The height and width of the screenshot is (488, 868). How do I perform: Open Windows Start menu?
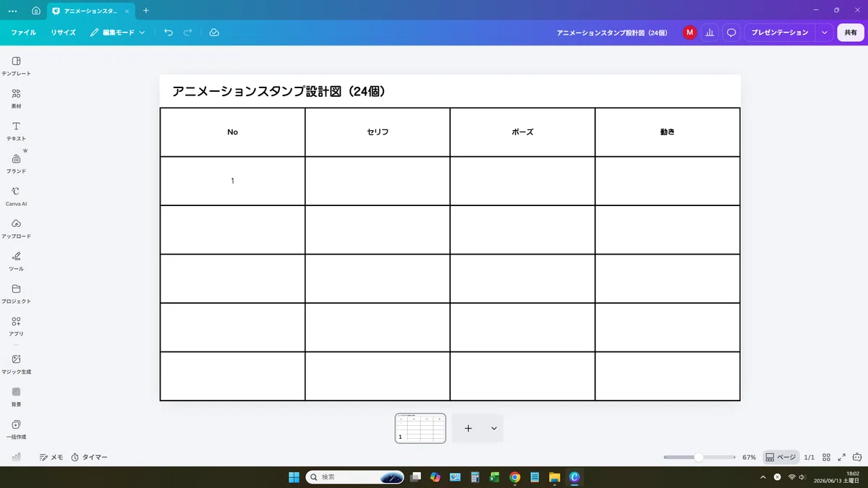pos(294,477)
